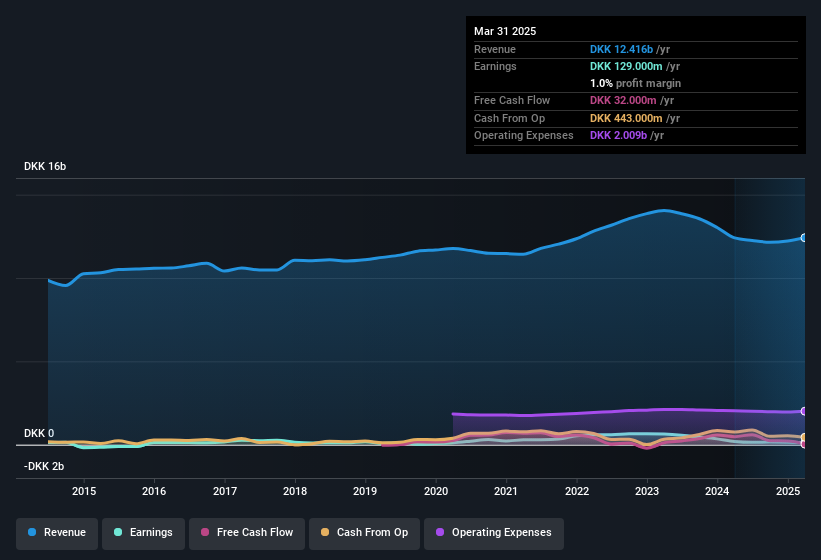Click the Operating Expenses endpoint marker

pyautogui.click(x=804, y=411)
